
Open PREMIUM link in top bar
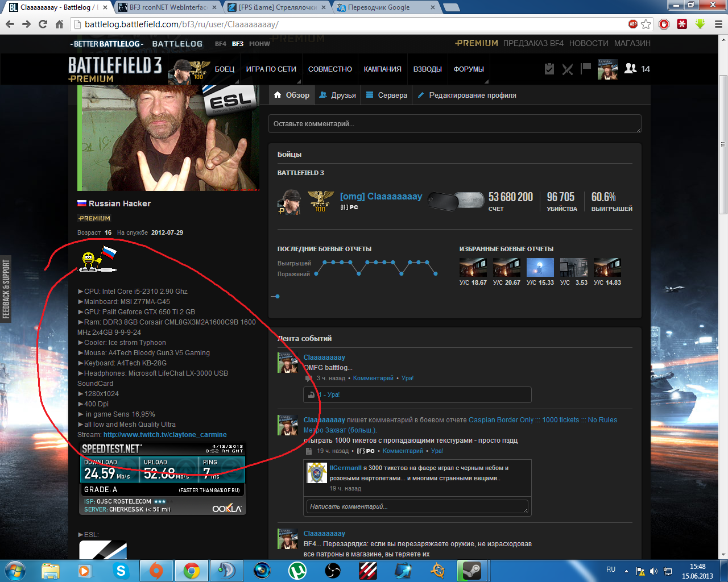(x=477, y=43)
